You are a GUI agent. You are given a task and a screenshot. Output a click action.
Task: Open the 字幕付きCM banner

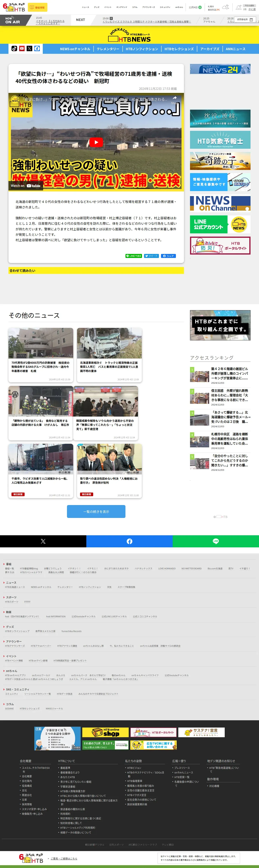click(x=57, y=738)
